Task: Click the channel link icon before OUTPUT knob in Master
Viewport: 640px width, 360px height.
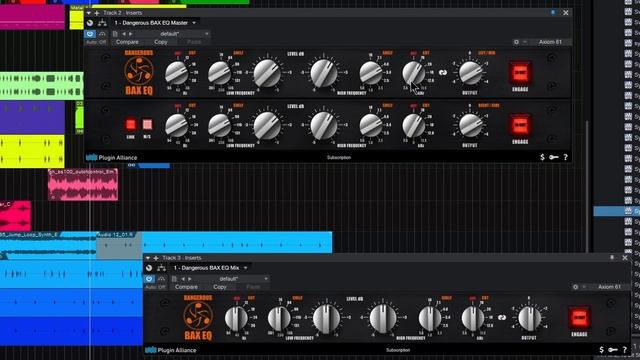Action: 442,73
